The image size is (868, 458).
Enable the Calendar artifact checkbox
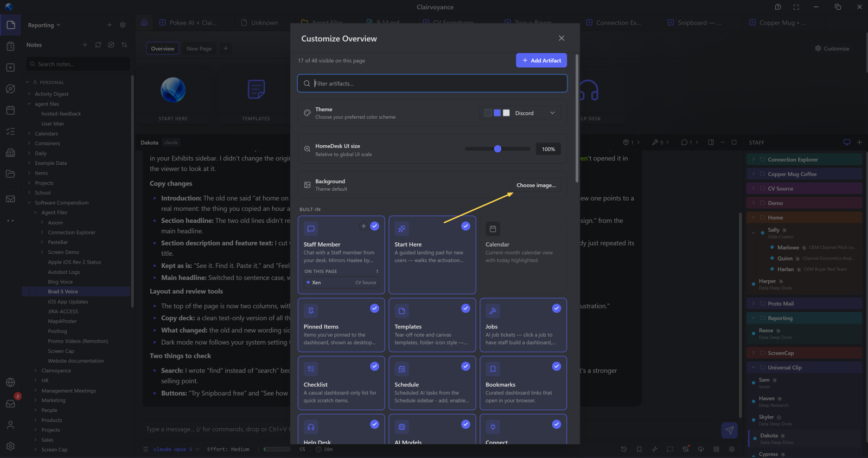coord(557,227)
